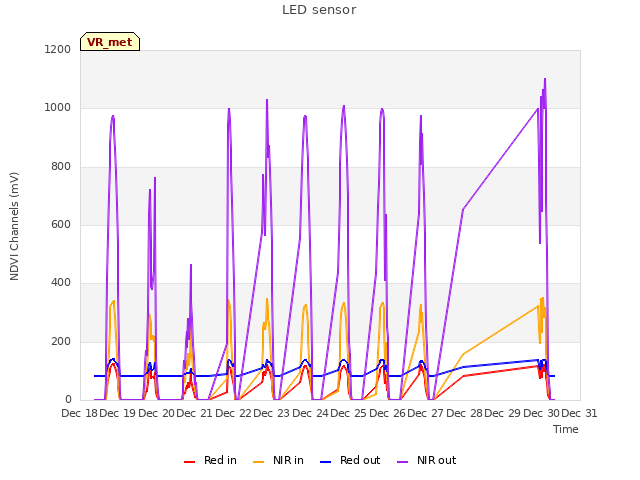
Task: Click the Dec 20 x-axis label
Action: [x=156, y=413]
